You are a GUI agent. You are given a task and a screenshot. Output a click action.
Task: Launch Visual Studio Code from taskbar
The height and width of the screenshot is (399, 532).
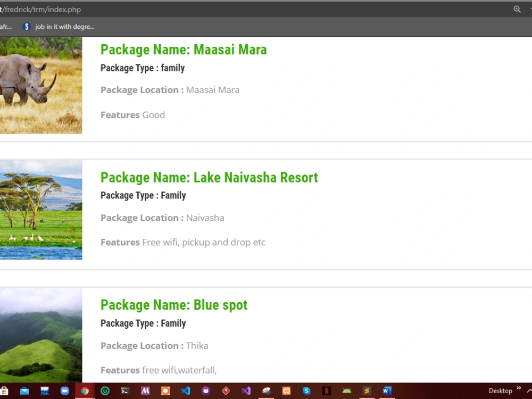tap(186, 391)
